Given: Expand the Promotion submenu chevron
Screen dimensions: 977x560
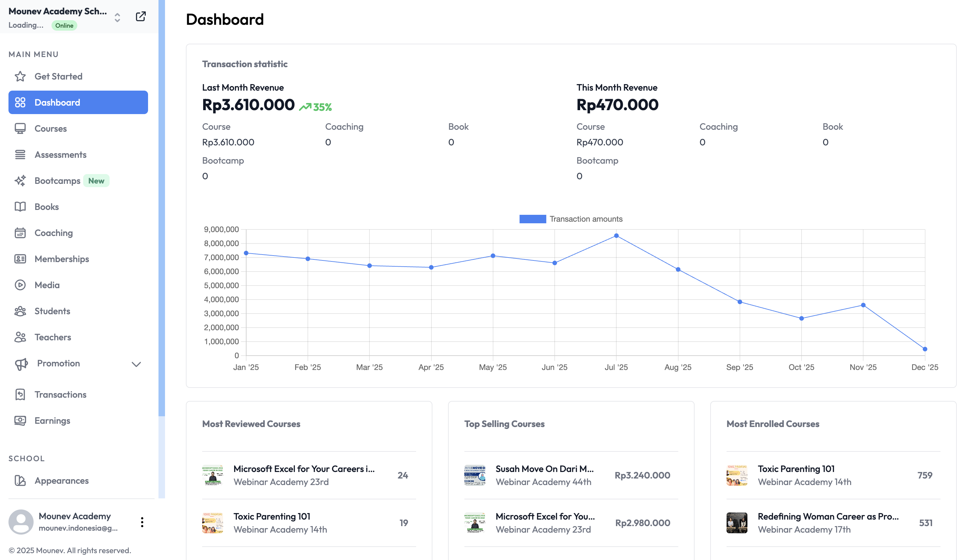Looking at the screenshot, I should coord(136,364).
